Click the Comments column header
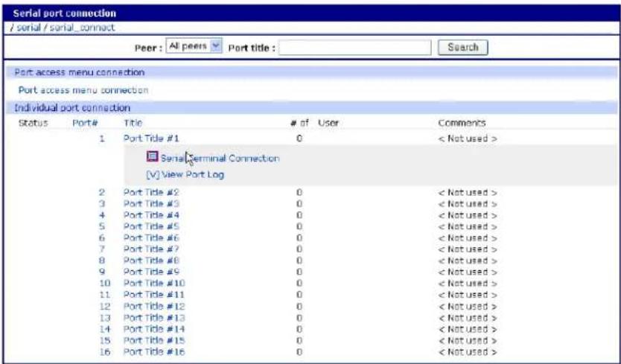621x364 pixels. pos(462,123)
